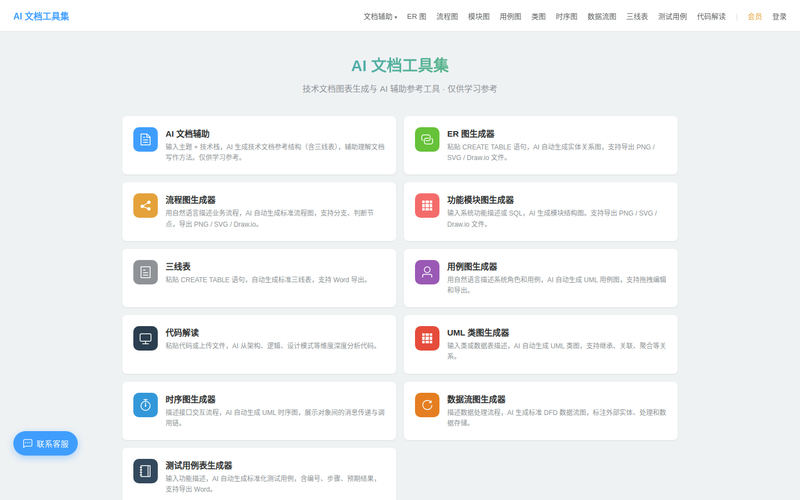Open the 数据流图生成器 card title

click(476, 399)
